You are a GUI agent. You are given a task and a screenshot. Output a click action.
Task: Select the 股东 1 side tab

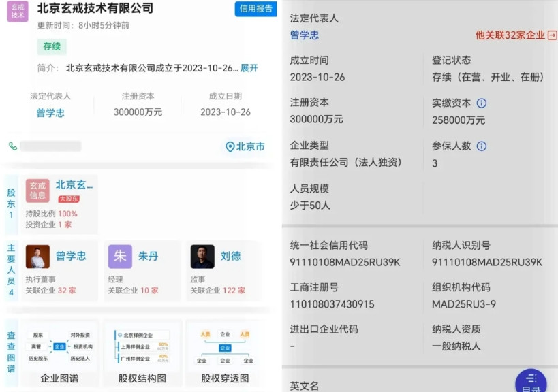[x=12, y=204]
